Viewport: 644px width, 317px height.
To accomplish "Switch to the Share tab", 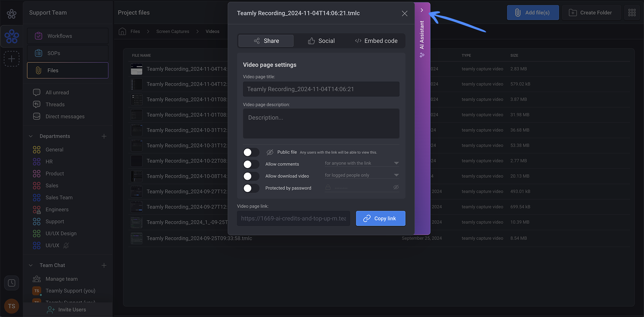I will pos(266,41).
